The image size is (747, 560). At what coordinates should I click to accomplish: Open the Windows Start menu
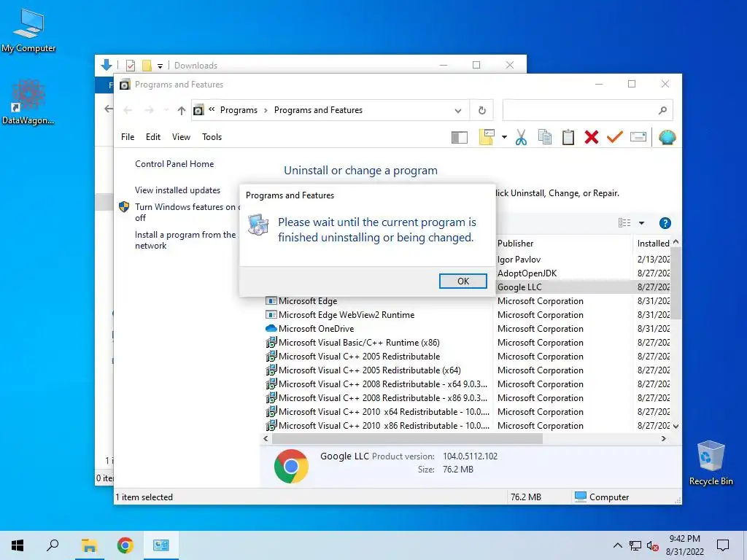tap(18, 545)
